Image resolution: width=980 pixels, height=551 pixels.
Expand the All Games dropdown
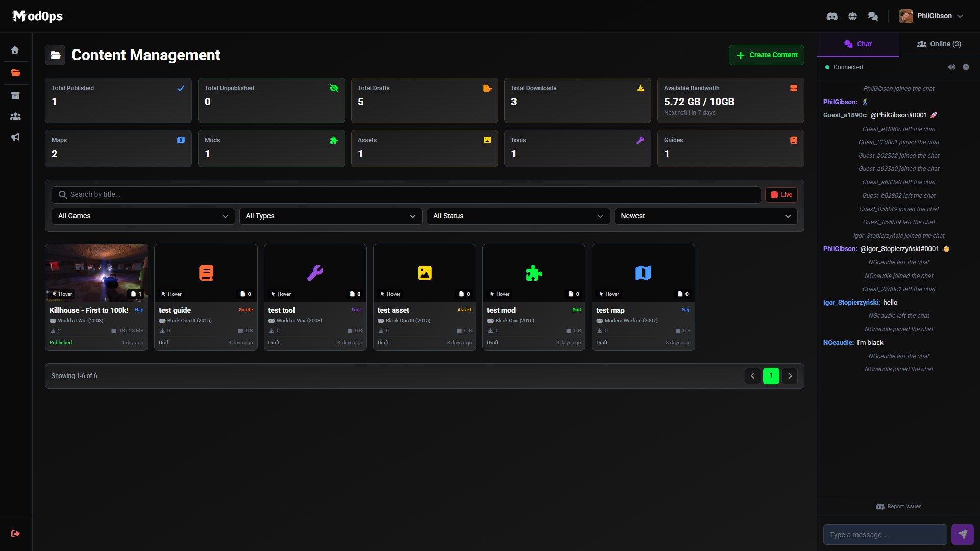pos(143,216)
